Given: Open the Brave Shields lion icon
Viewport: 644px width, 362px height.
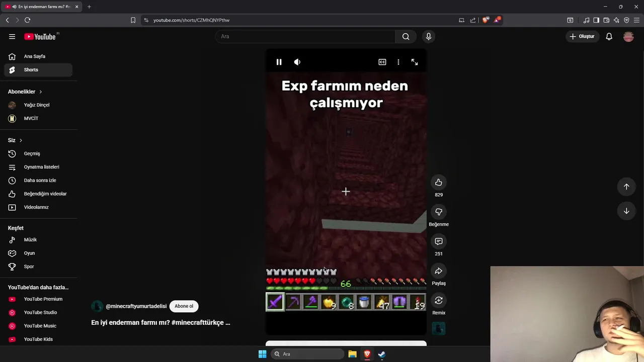Looking at the screenshot, I should click(x=485, y=20).
